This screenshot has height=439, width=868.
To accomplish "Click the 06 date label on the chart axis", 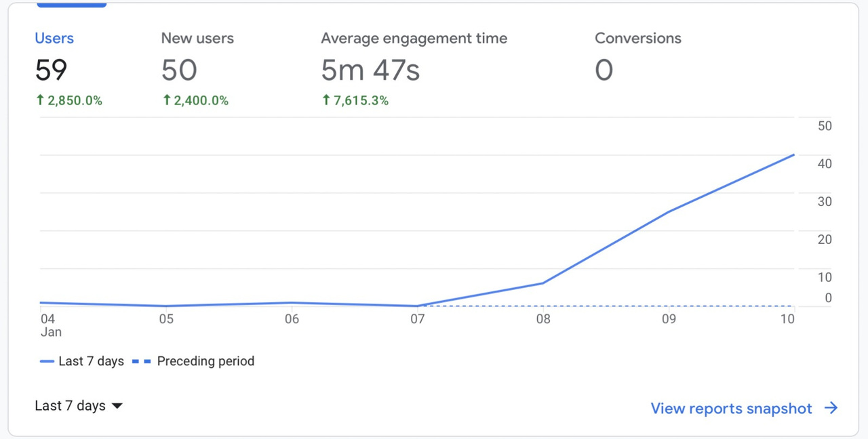I will coord(292,319).
